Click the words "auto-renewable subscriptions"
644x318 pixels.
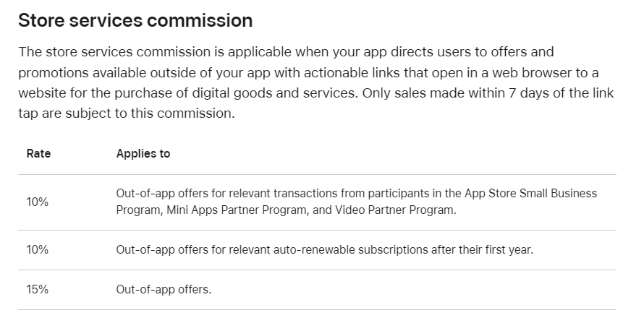pyautogui.click(x=351, y=249)
